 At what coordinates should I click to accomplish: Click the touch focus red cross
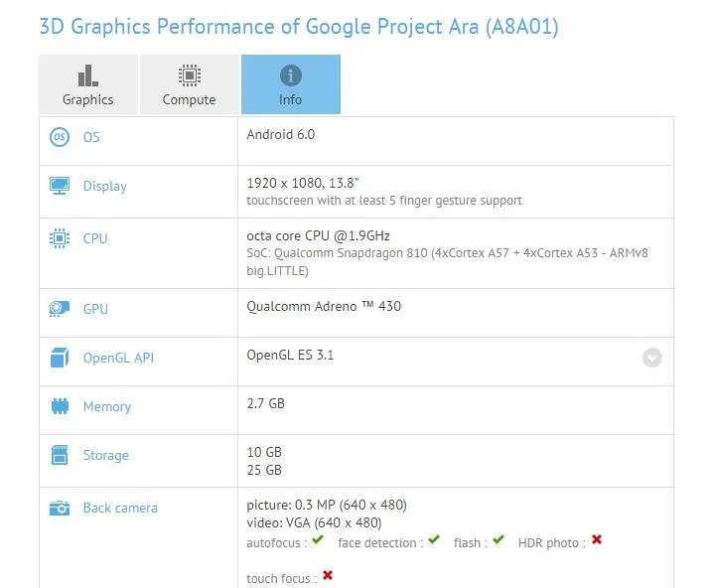pos(328,575)
